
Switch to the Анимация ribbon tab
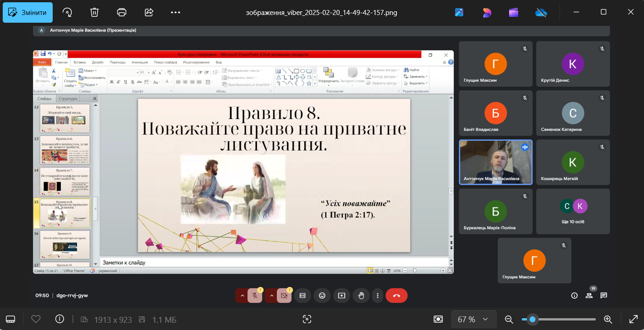tap(140, 62)
